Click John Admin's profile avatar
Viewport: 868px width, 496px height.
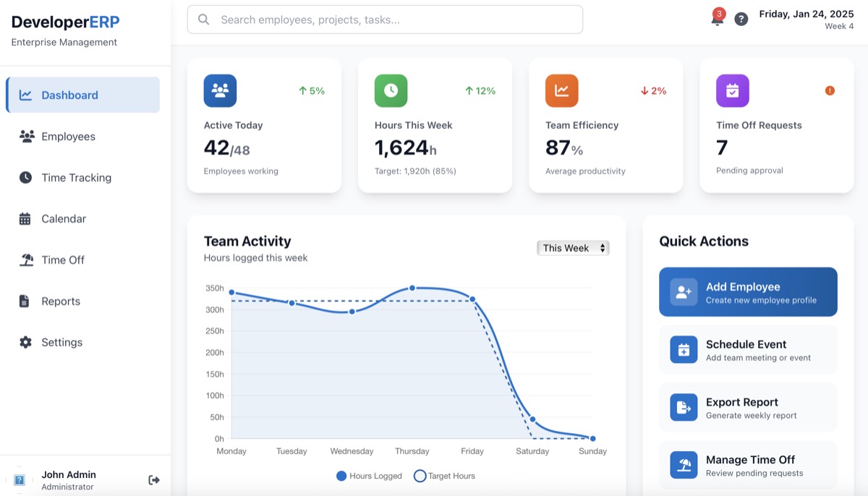(20, 479)
